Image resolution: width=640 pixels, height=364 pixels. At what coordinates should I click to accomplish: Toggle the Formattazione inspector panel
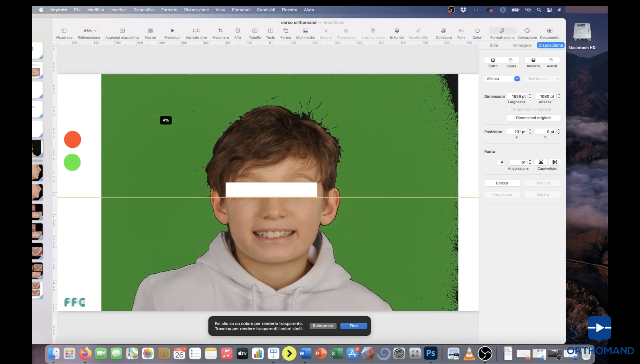click(502, 31)
